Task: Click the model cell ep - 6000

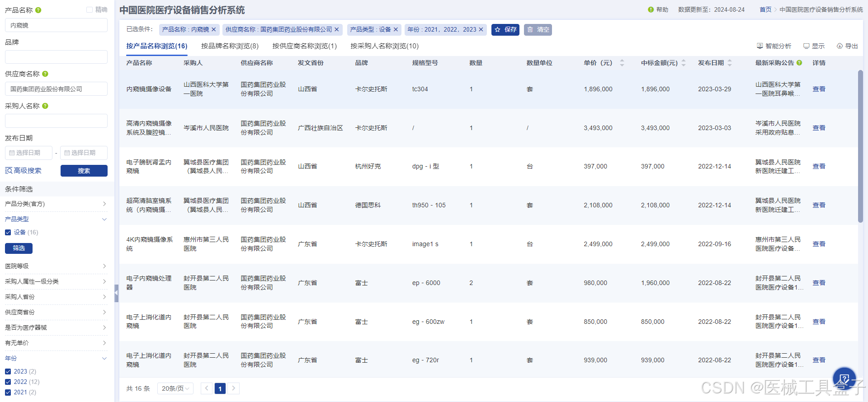Action: click(x=426, y=283)
